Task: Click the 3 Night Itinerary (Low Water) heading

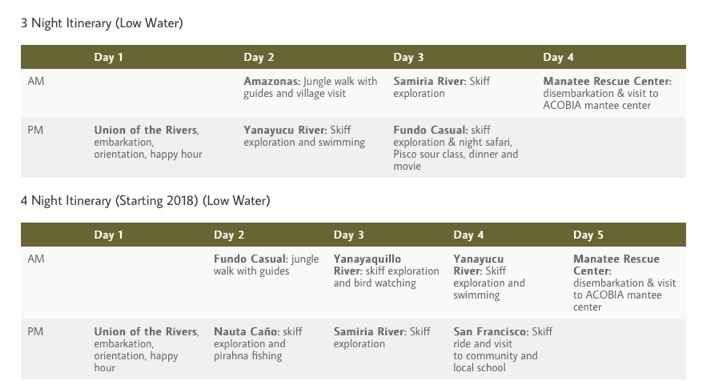Action: pos(102,23)
